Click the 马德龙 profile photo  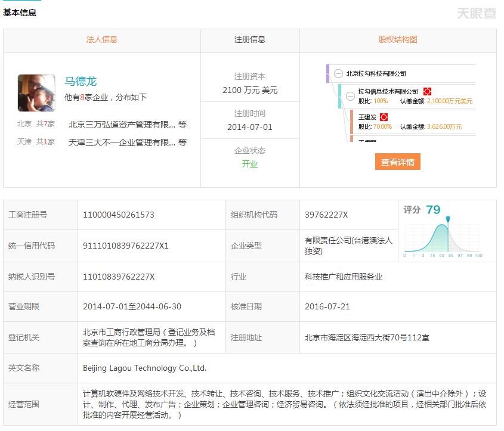click(36, 93)
